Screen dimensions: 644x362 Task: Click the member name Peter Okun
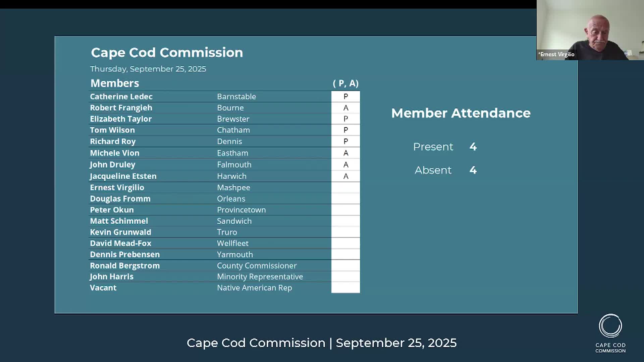pos(112,210)
